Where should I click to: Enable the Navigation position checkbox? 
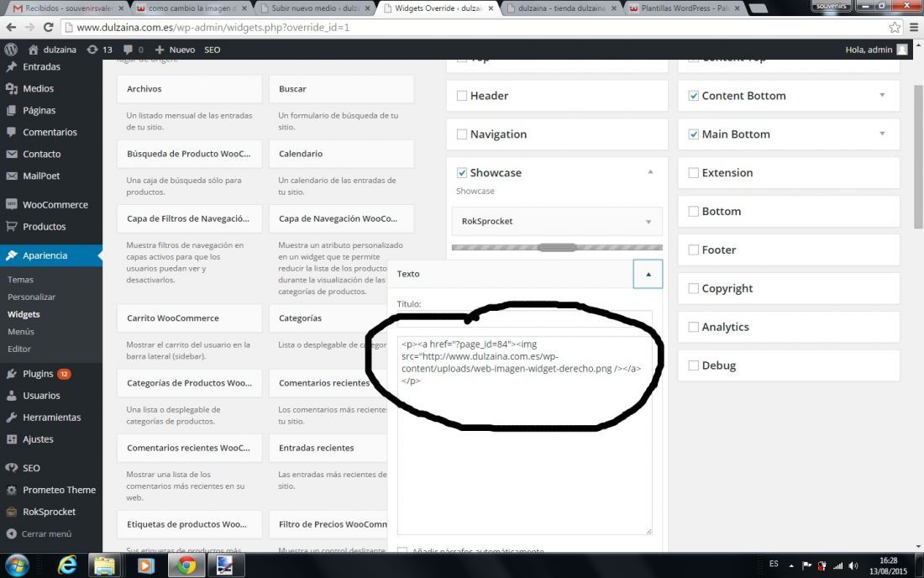462,134
